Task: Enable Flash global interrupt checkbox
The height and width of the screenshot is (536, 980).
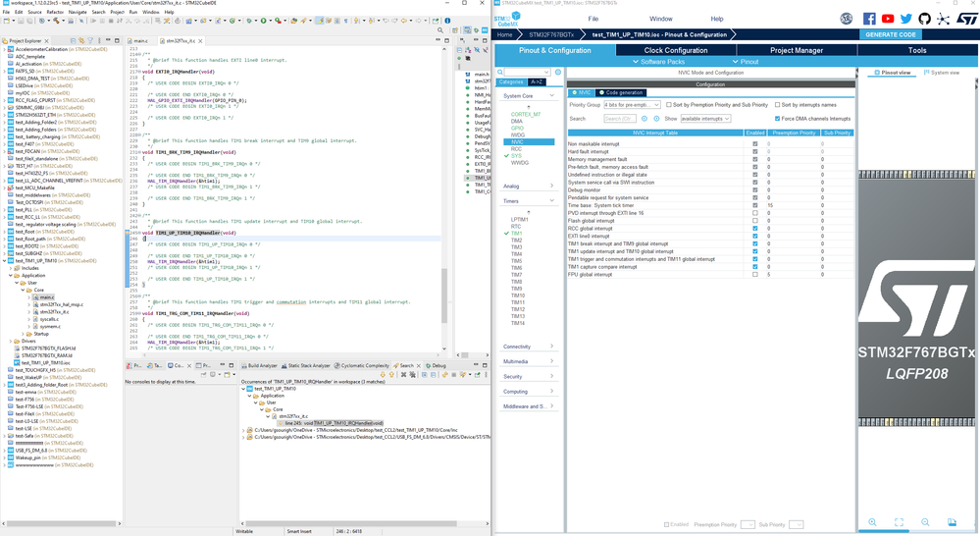Action: pyautogui.click(x=755, y=221)
